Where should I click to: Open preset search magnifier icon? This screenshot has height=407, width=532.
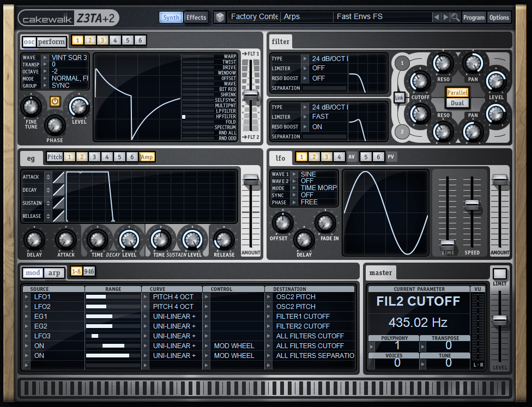click(x=455, y=17)
